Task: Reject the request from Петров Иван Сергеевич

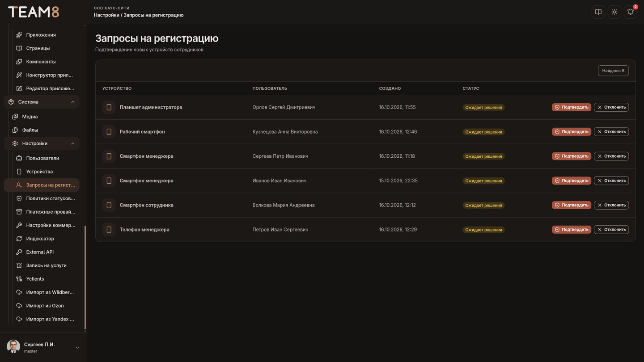Action: 611,230
